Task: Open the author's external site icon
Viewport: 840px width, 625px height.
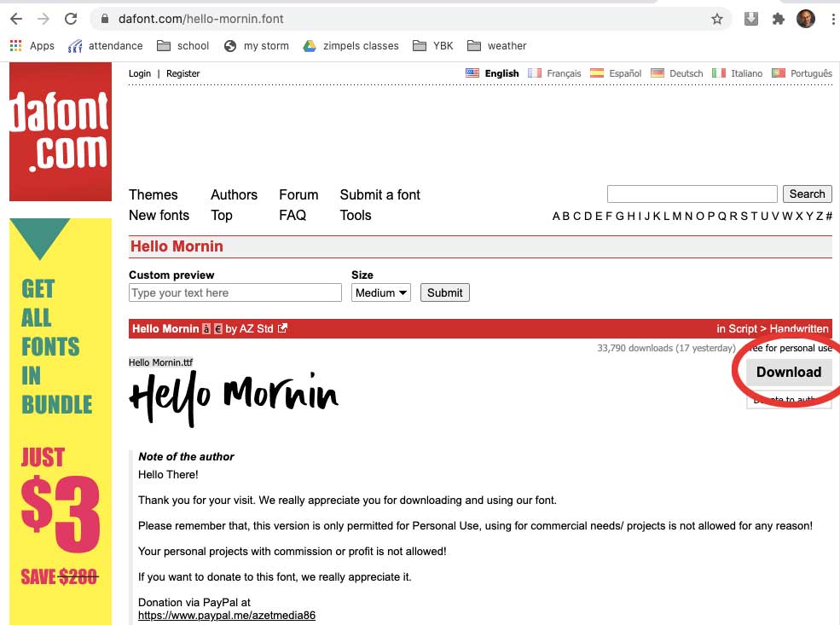Action: pyautogui.click(x=282, y=328)
